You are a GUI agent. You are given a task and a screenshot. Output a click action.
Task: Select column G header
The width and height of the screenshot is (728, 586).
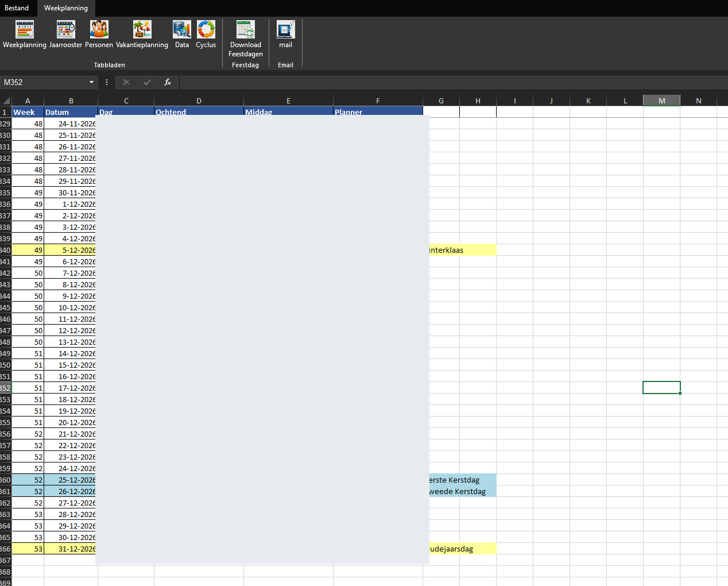click(441, 101)
